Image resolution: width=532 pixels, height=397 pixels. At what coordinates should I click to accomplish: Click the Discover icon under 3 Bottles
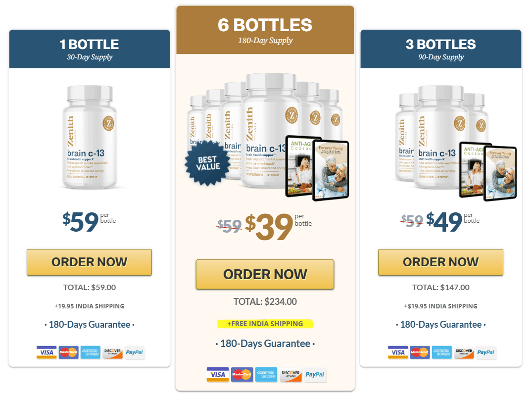[464, 352]
